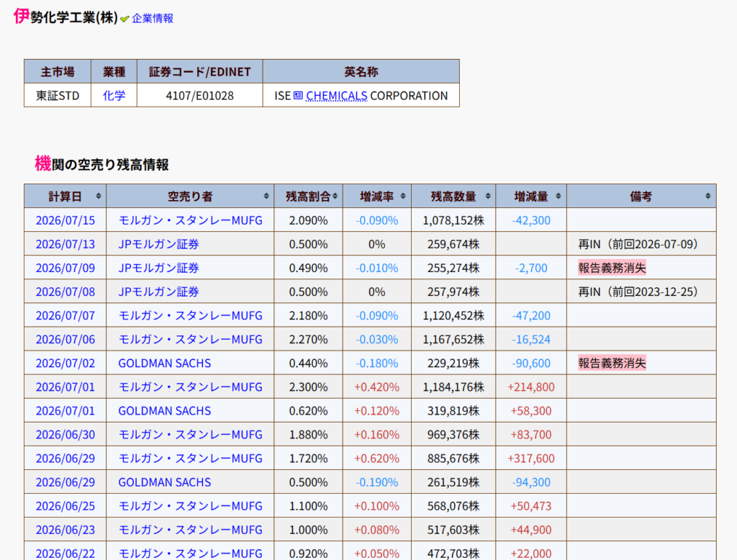Click the CHEMICALS dictionary link
Screen dimensions: 737x560
click(337, 96)
